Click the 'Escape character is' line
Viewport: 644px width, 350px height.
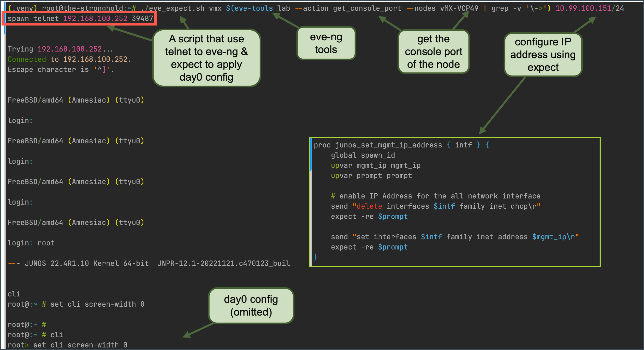[x=61, y=69]
